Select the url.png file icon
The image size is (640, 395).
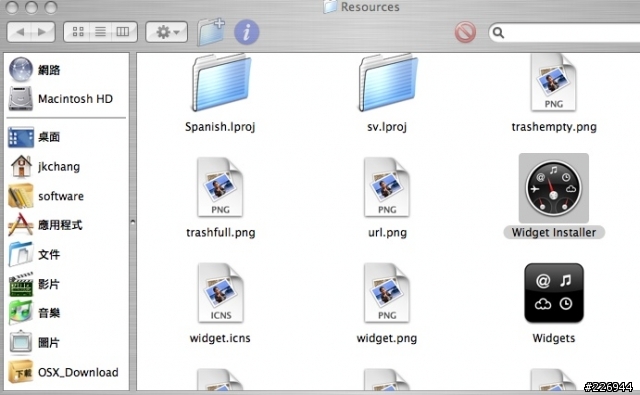pos(387,187)
